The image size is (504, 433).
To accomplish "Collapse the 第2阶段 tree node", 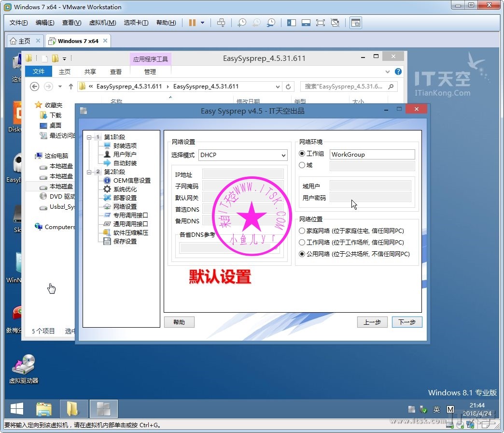I will pos(89,172).
